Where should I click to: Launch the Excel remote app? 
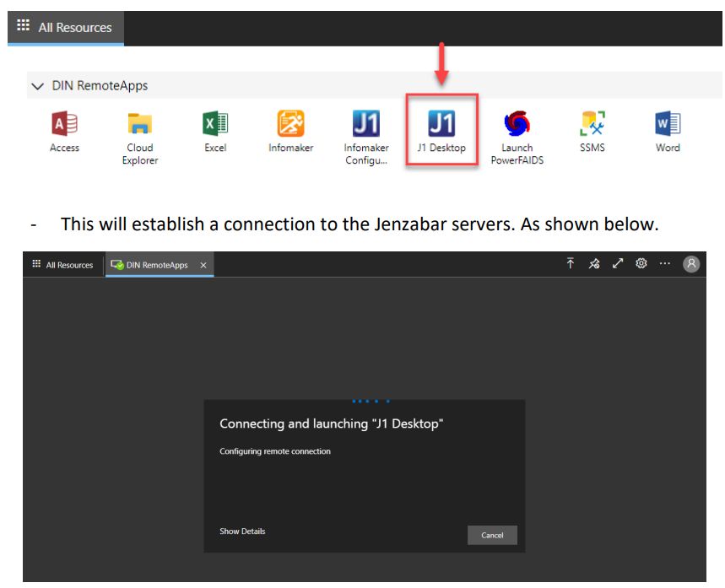tap(215, 132)
